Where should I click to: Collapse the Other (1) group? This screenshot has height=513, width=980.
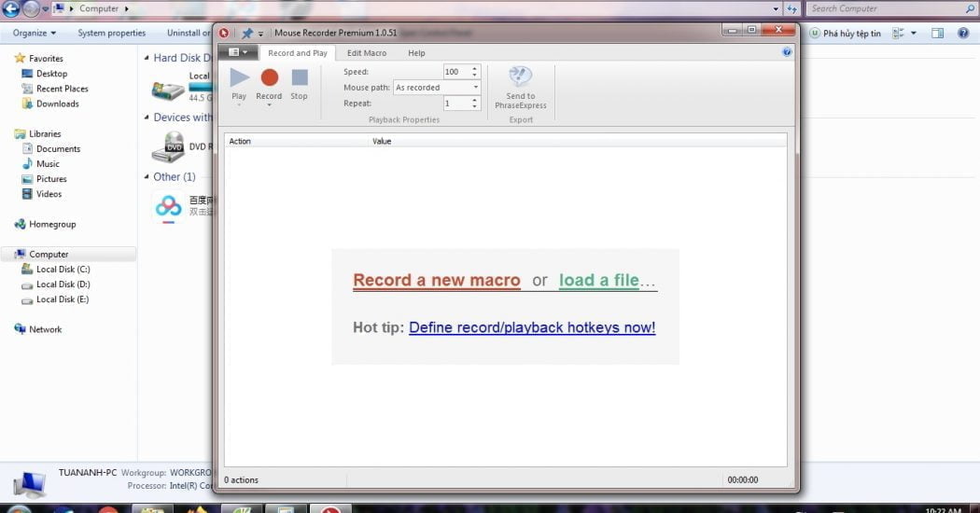coord(147,177)
